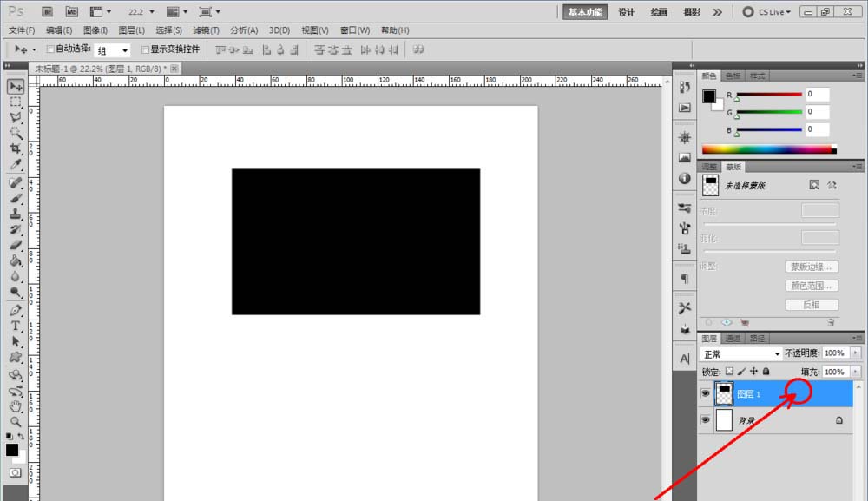The width and height of the screenshot is (868, 501).
Task: Select the Eyedropper tool
Action: [16, 164]
